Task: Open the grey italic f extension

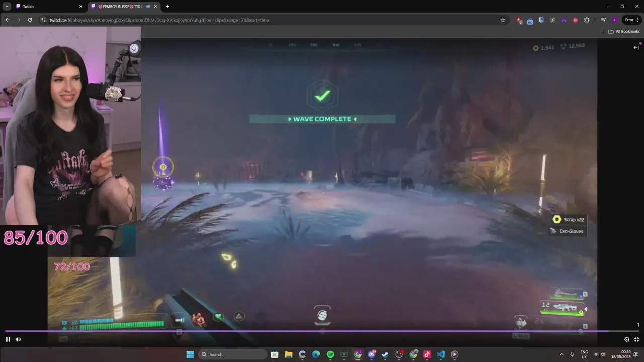Action: click(552, 20)
